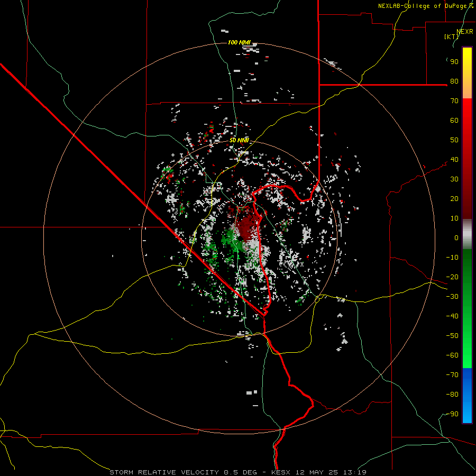Click the 10 value on velocity scale
The height and width of the screenshot is (476, 476).
(454, 218)
